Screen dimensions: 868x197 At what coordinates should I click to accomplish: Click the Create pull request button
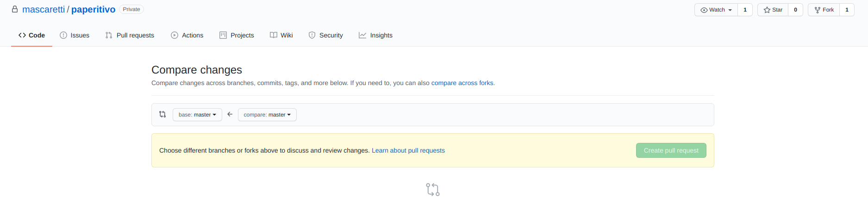tap(671, 150)
